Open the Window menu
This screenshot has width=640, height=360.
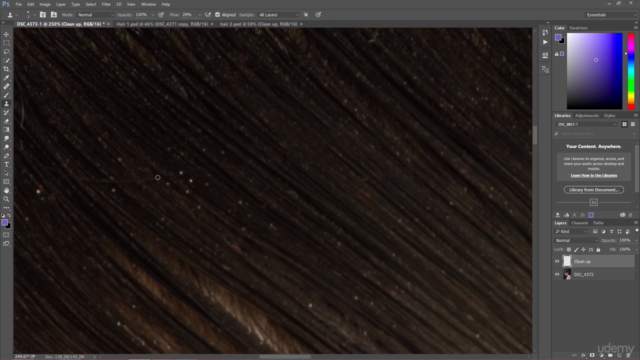tap(148, 4)
